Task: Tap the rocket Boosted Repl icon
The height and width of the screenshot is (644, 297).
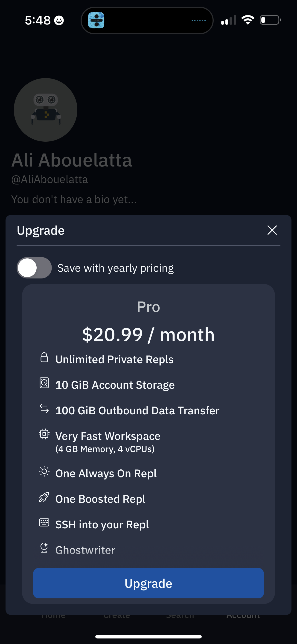Action: pos(44,497)
